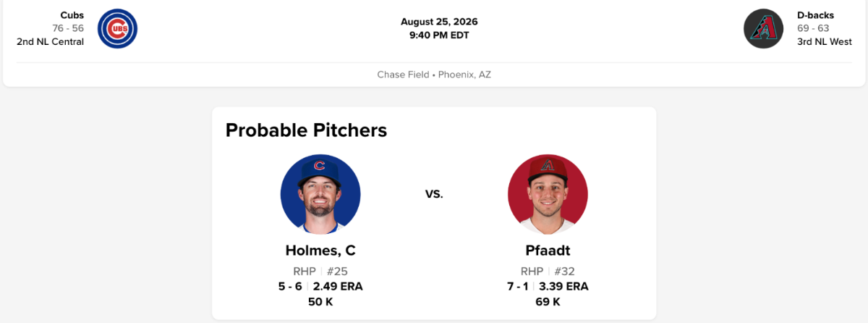Screen dimensions: 868x323
Task: Click Cubs 76 - 56 record
Action: click(x=68, y=28)
